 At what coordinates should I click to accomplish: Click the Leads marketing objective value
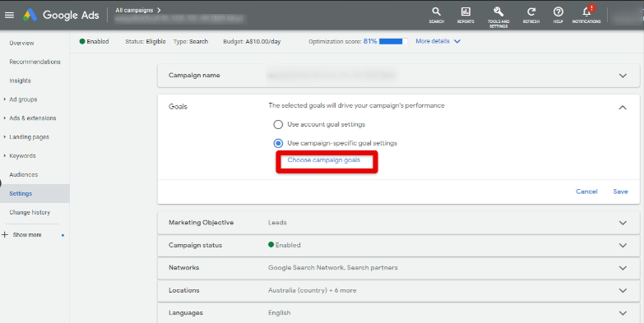point(277,223)
